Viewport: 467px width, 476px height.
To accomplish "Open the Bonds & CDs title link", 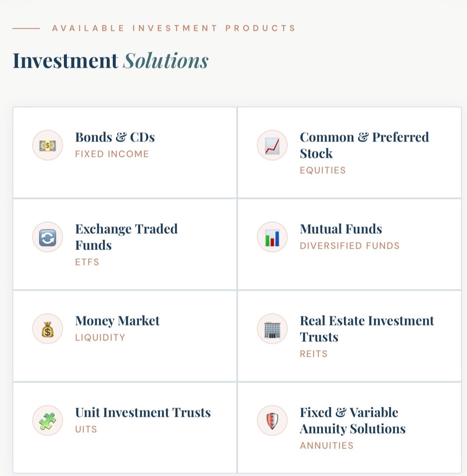I will 115,137.
